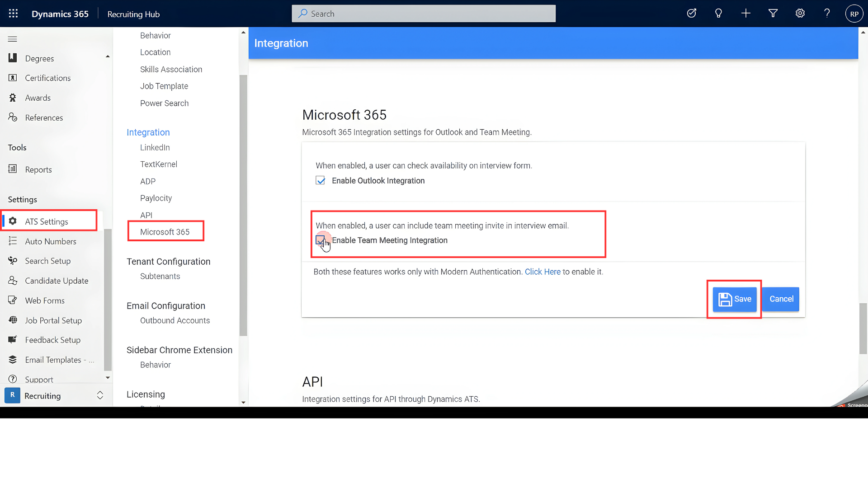The width and height of the screenshot is (868, 488).
Task: Select the Tenant Configuration section heading
Action: coord(168,262)
